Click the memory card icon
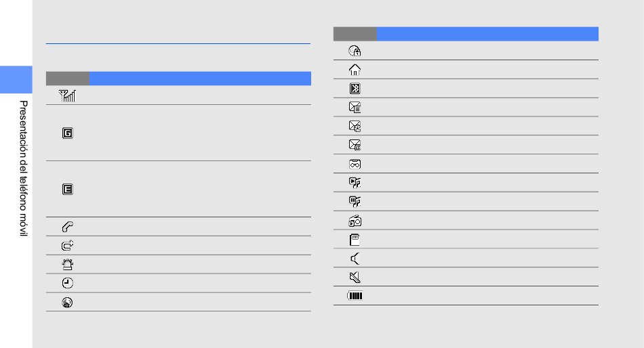This screenshot has height=348, width=644. point(355,240)
